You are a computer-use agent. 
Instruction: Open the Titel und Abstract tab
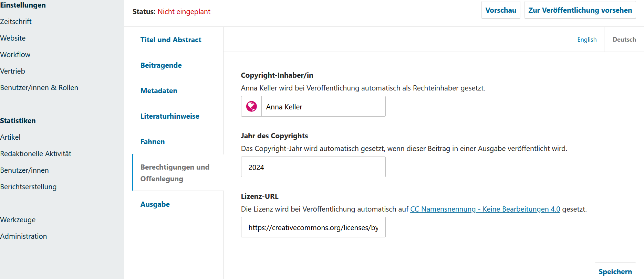point(170,40)
